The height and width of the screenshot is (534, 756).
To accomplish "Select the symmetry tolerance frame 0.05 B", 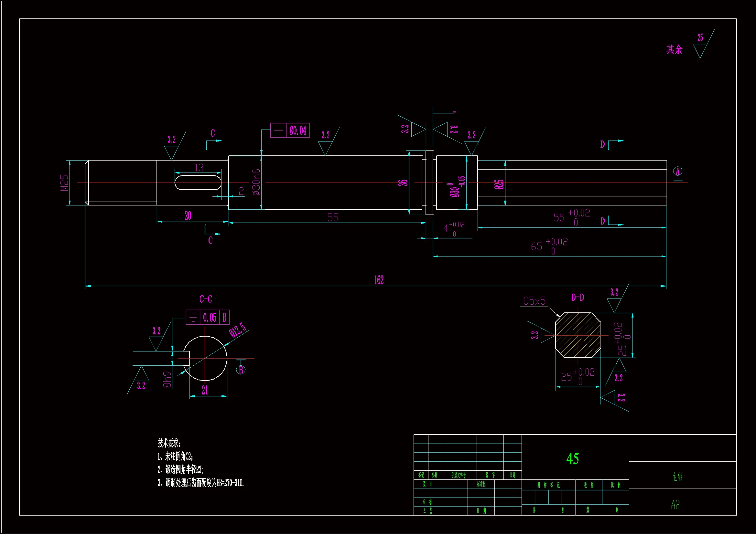I will click(208, 318).
